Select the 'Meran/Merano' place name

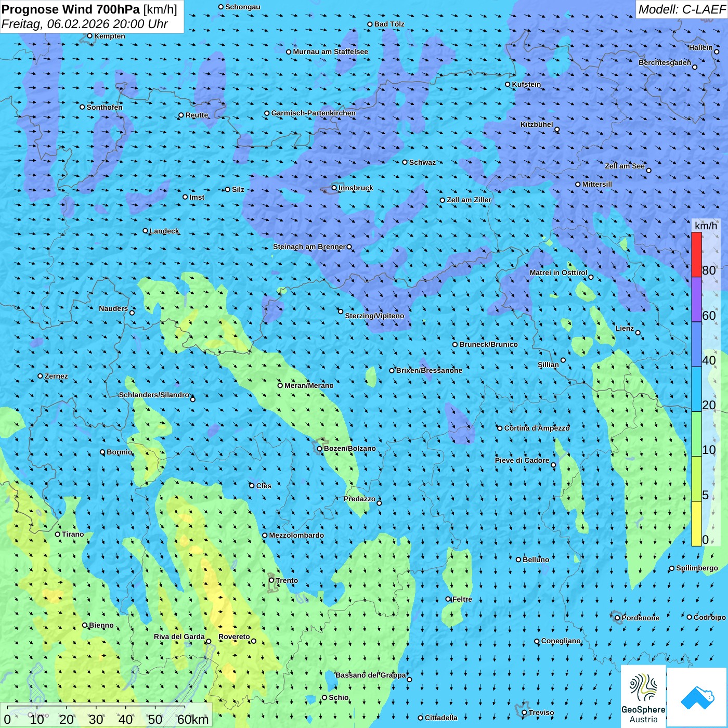point(309,385)
